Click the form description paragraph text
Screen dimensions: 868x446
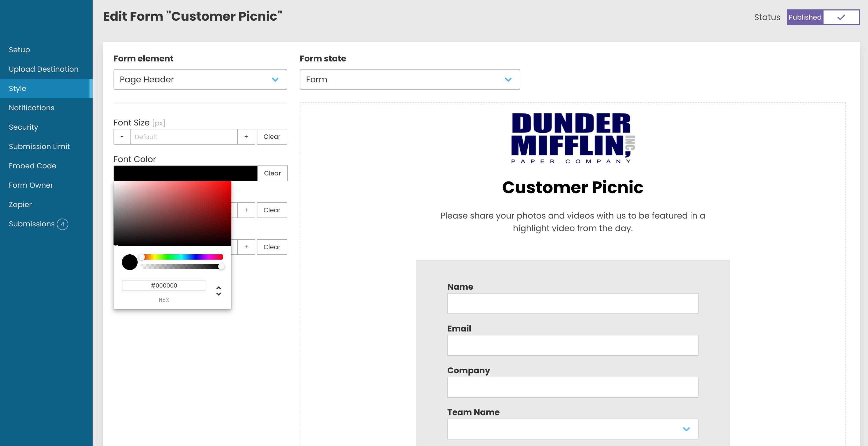(572, 222)
